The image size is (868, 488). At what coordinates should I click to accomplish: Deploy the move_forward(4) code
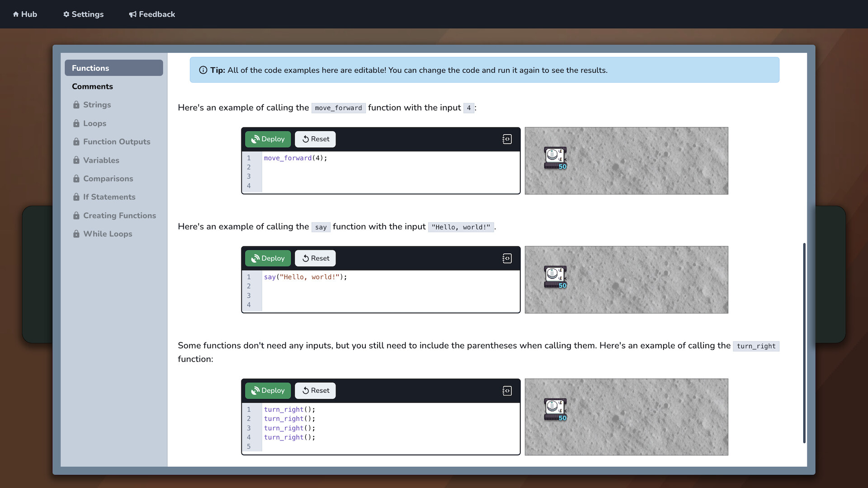[x=268, y=139]
